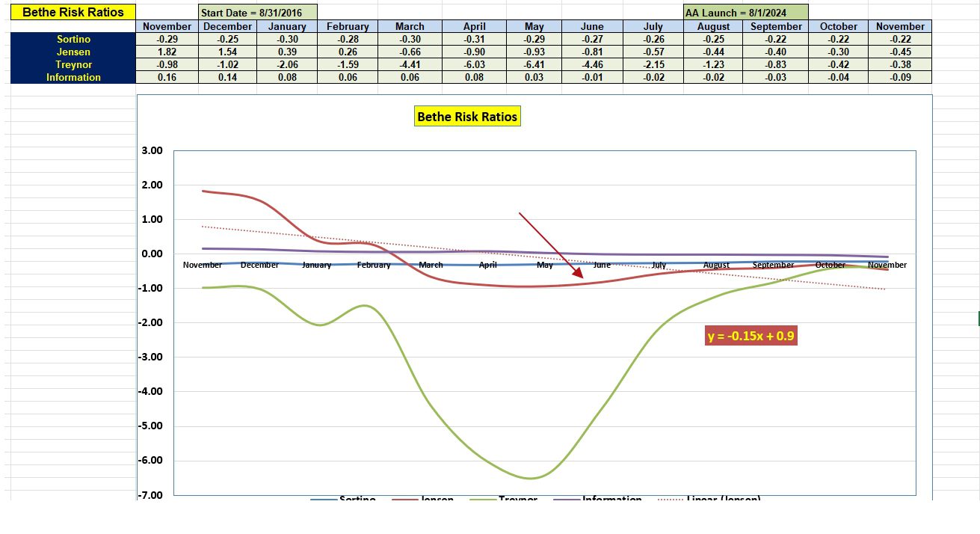Click the September label on the chart's horizontal axis
This screenshot has width=980, height=534.
(774, 265)
